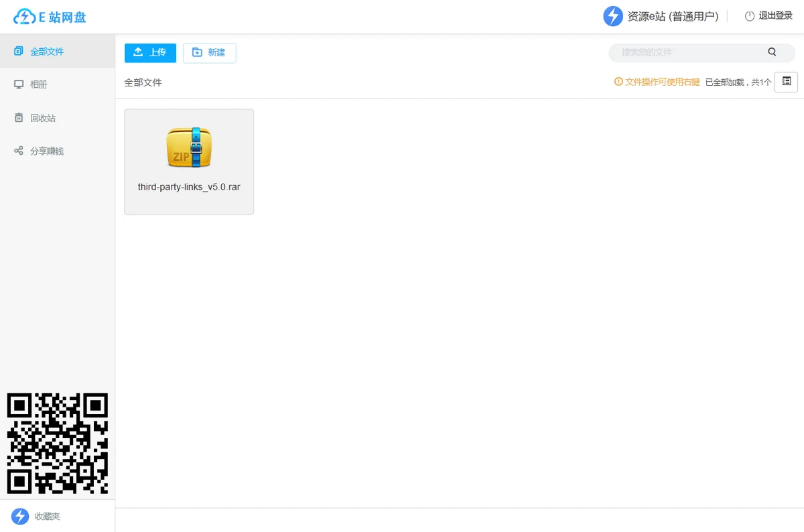Open the 相册 album section
804x532 pixels.
pos(39,84)
